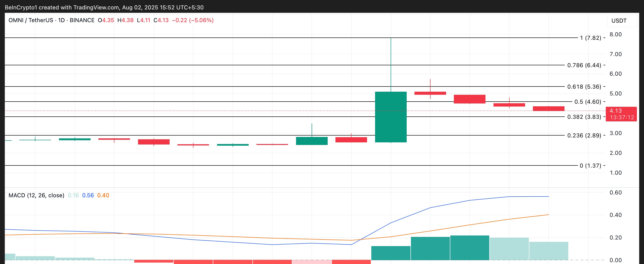644x264 pixels.
Task: Click the BeInCrypto1 TradingView attribution text
Action: click(x=104, y=8)
